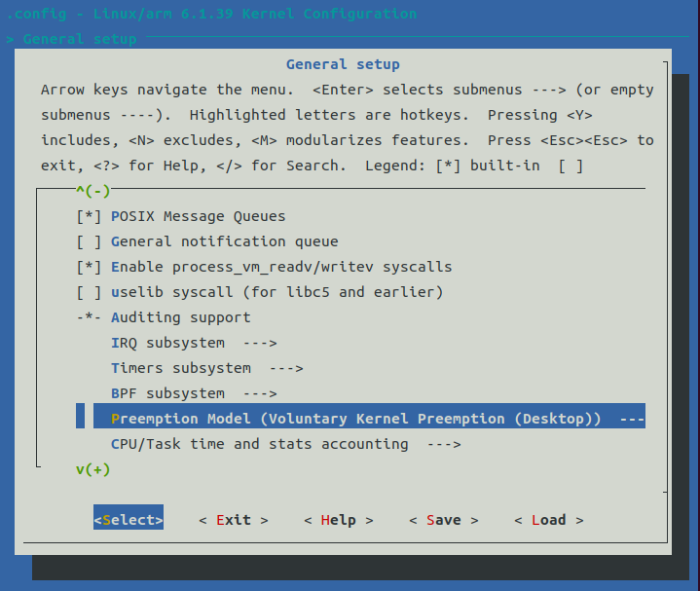This screenshot has width=700, height=591.
Task: Open BPF subsystem submenu
Action: click(x=194, y=394)
